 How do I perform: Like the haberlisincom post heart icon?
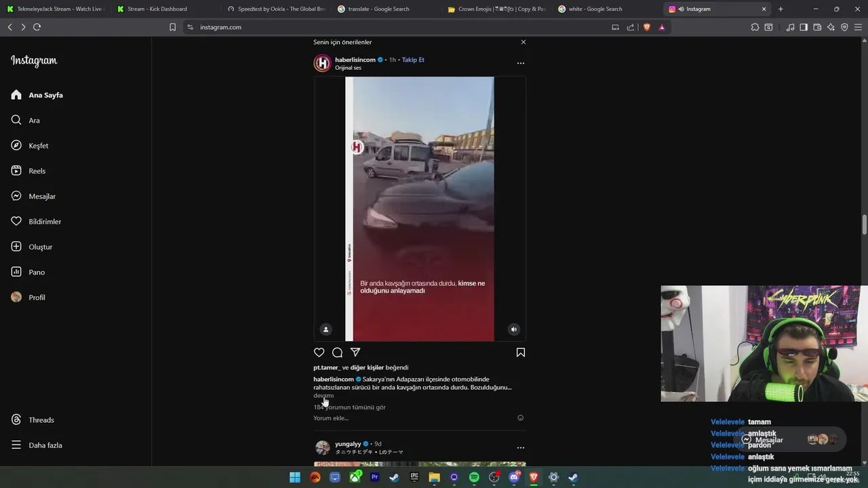coord(319,352)
